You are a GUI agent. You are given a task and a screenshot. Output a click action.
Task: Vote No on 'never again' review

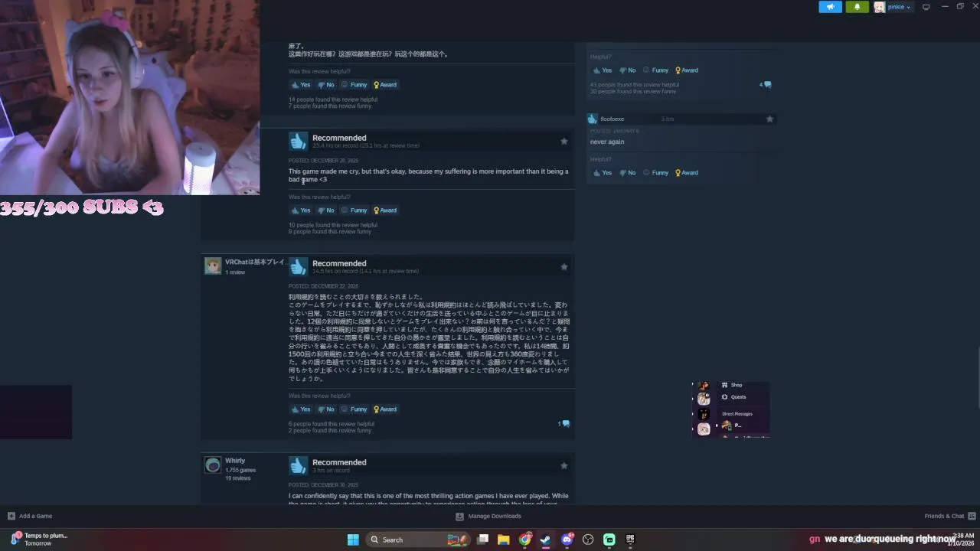click(627, 173)
